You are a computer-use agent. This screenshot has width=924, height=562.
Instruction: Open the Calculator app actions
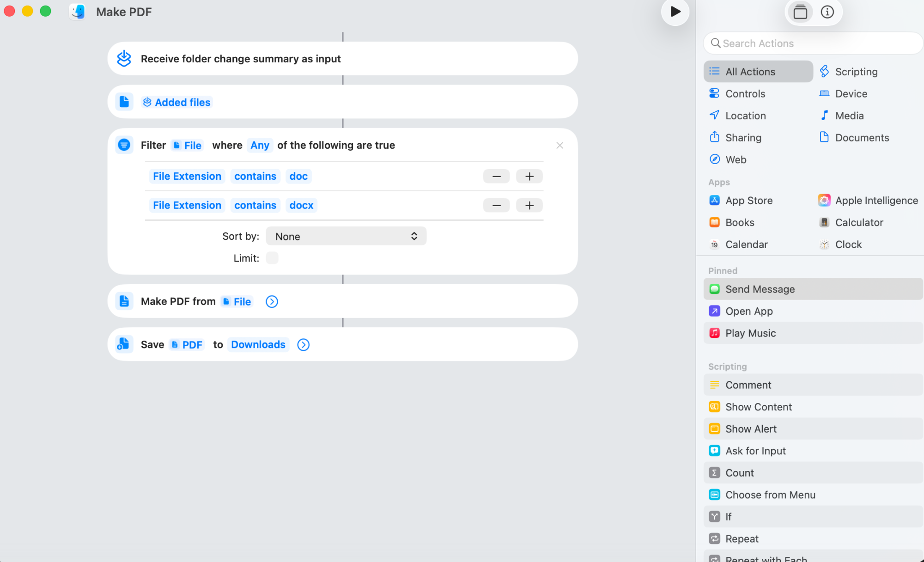858,222
